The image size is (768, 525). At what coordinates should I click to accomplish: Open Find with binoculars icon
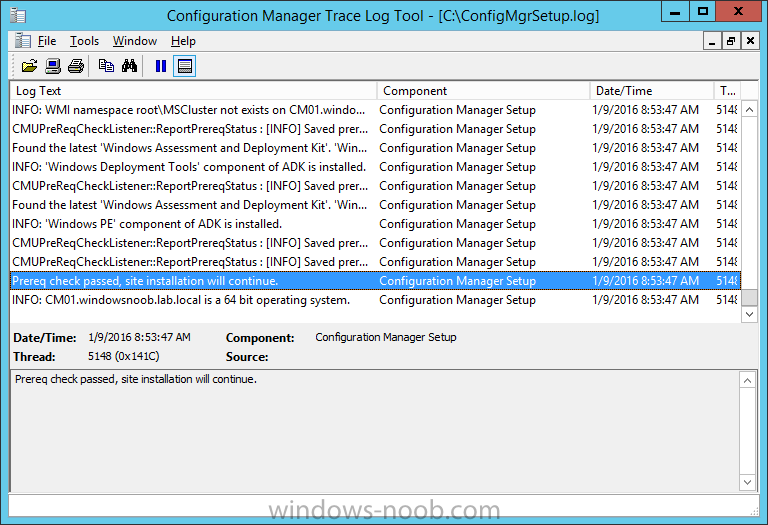[129, 66]
